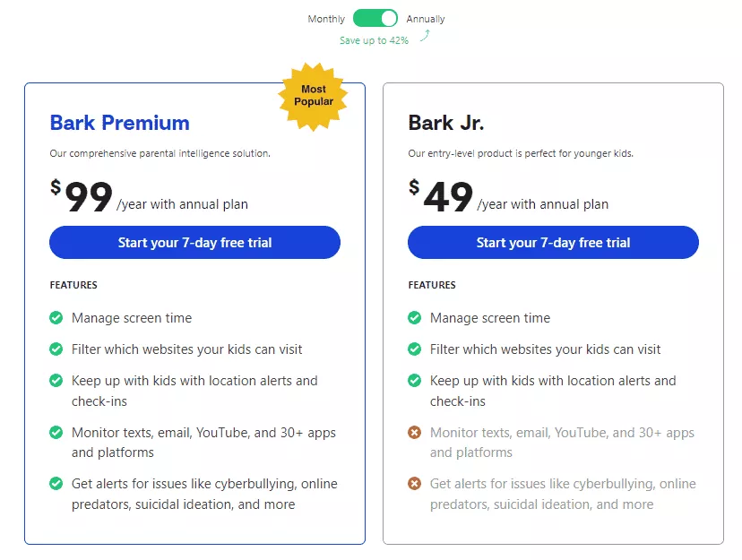Select the Annually billing label
The width and height of the screenshot is (742, 560).
425,18
